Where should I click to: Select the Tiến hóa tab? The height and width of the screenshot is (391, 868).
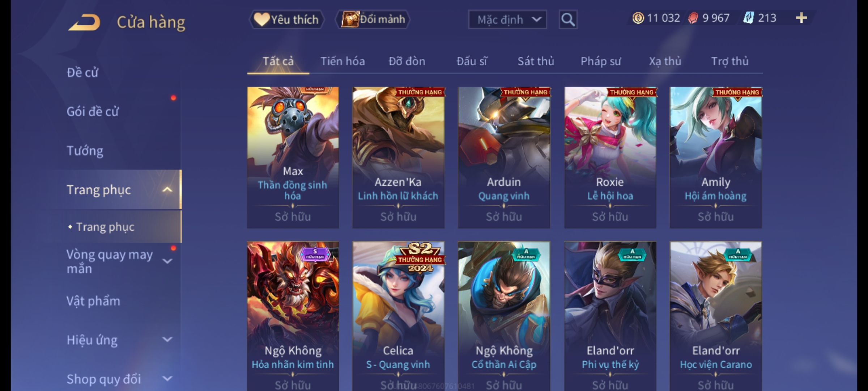pyautogui.click(x=342, y=61)
